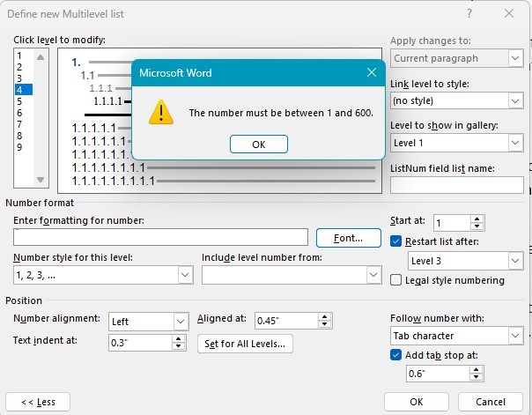
Task: Click level list scroll up arrow
Action: coord(41,57)
